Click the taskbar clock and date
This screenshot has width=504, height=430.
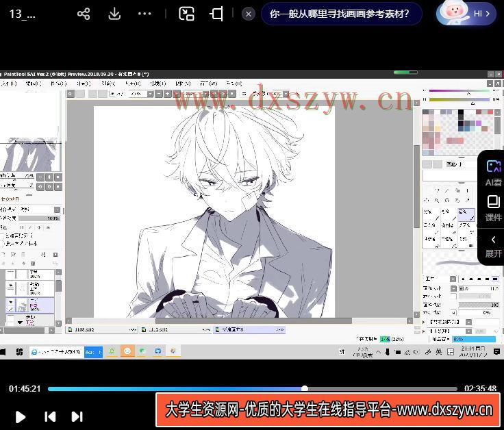473,351
